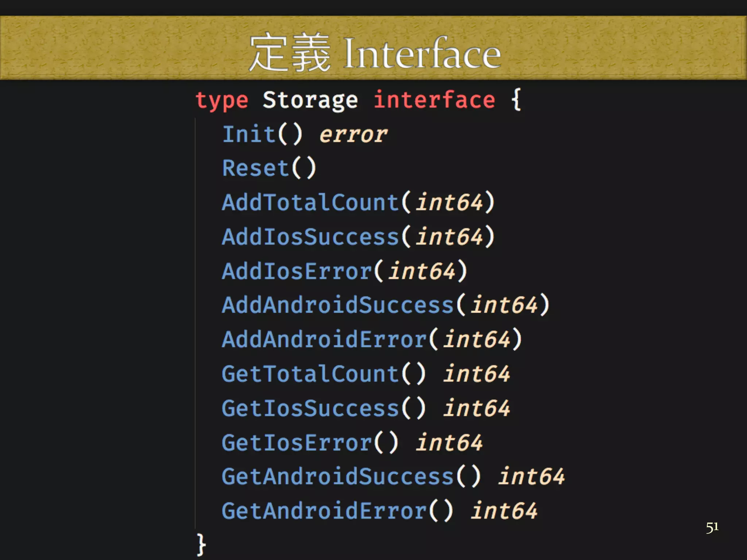The width and height of the screenshot is (747, 560).
Task: Click the closing curly brace
Action: [201, 544]
